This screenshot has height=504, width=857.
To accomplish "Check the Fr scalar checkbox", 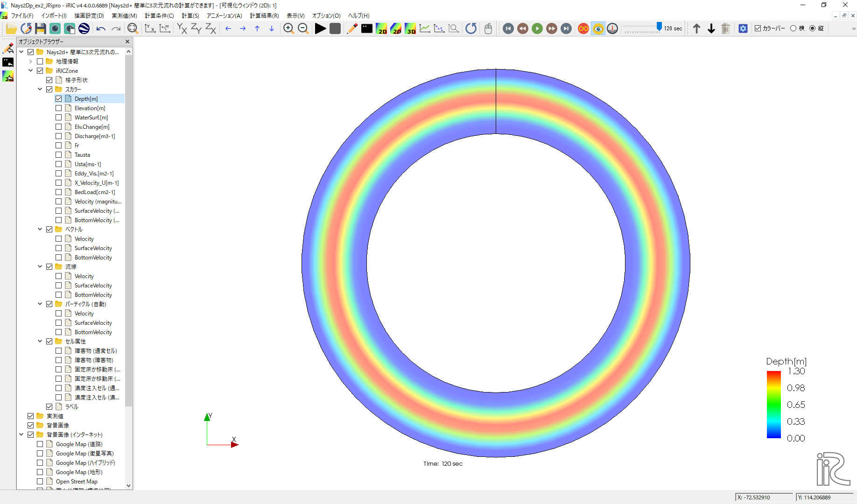I will pyautogui.click(x=58, y=145).
